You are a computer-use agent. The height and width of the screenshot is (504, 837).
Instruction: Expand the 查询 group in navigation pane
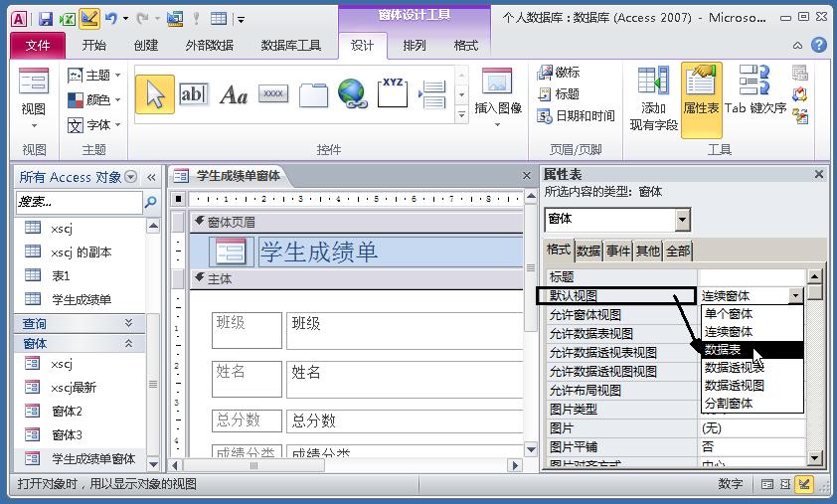128,323
